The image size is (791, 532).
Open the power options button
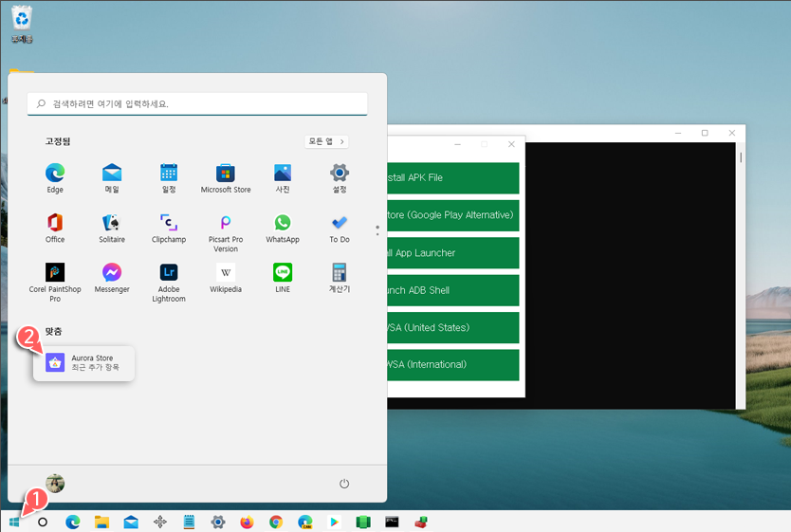point(344,484)
